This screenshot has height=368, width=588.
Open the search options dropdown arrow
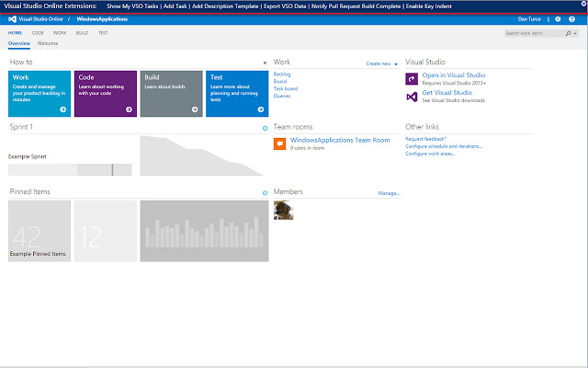575,33
